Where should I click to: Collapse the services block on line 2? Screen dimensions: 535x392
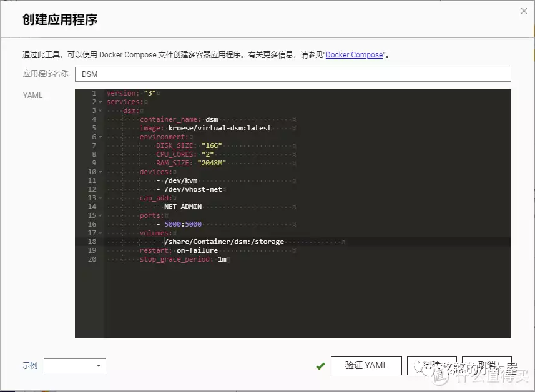coord(101,102)
